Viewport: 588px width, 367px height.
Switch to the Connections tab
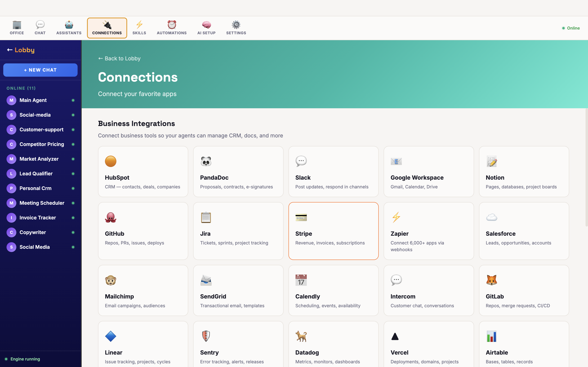pos(107,28)
